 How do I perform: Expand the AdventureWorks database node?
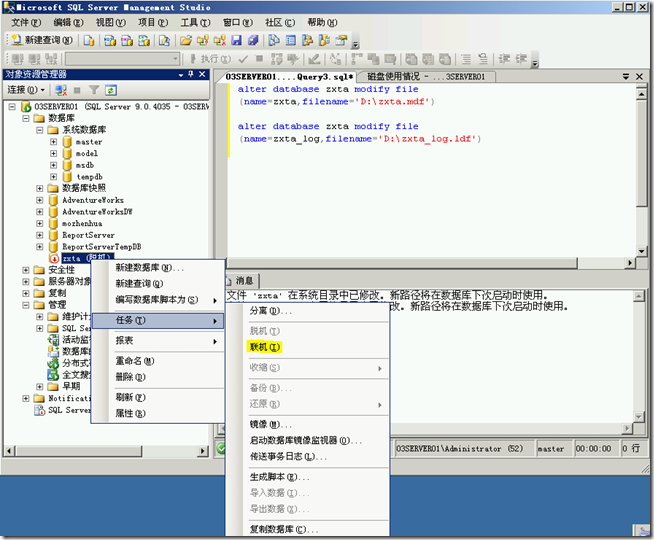tap(40, 200)
